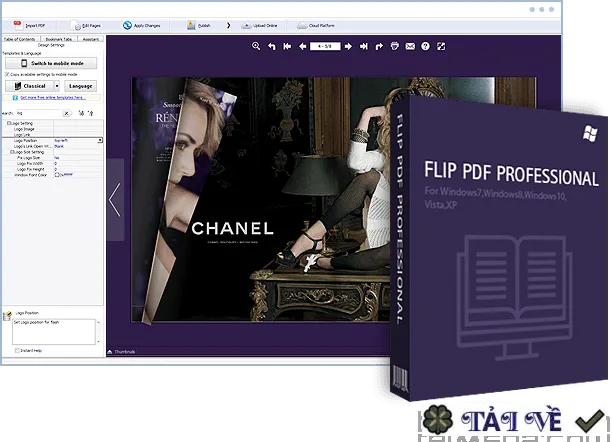Click the Fix Logo Size 'No' value
Image resolution: width=612 pixels, height=442 pixels.
[x=57, y=158]
